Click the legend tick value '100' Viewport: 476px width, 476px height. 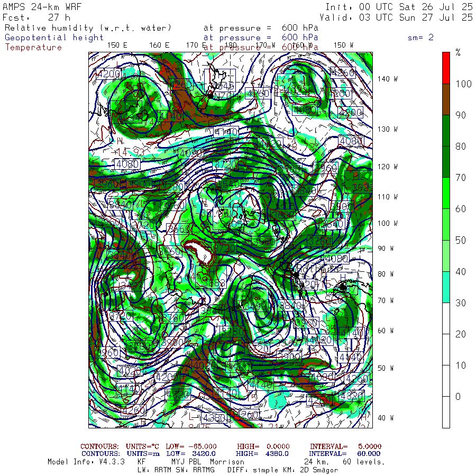(463, 84)
